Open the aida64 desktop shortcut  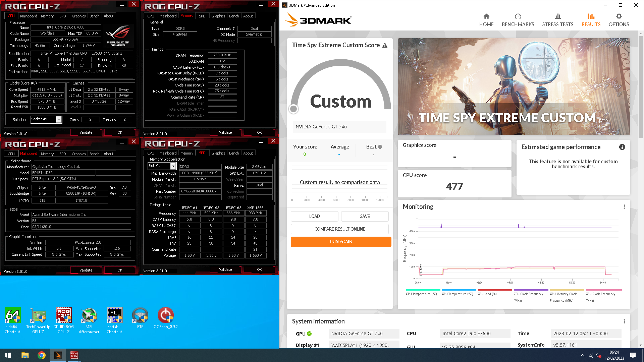pos(12,320)
